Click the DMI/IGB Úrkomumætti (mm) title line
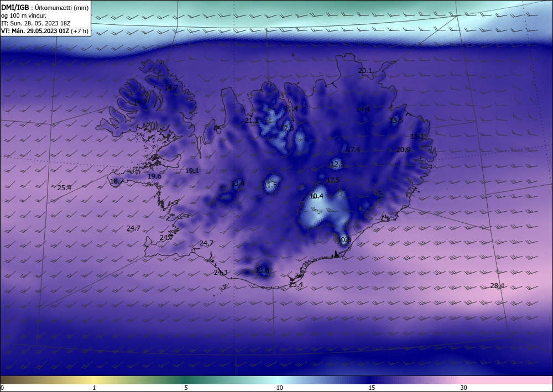Viewport: 553px width, 392px height. (45, 8)
